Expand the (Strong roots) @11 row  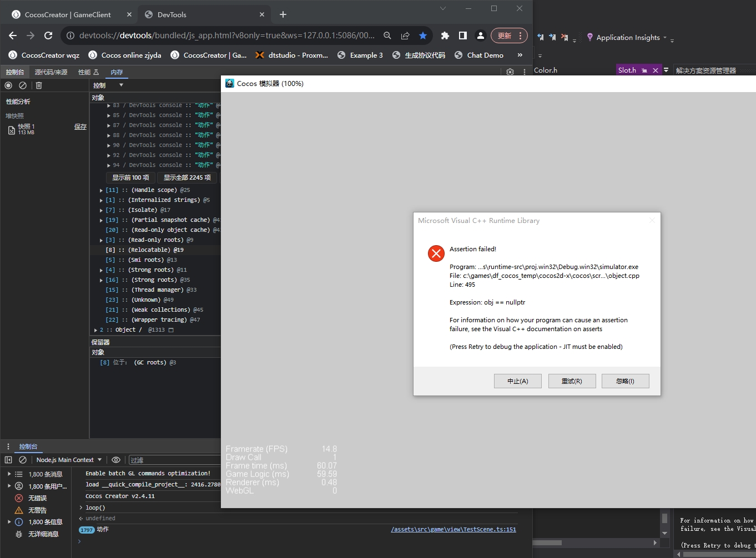101,270
